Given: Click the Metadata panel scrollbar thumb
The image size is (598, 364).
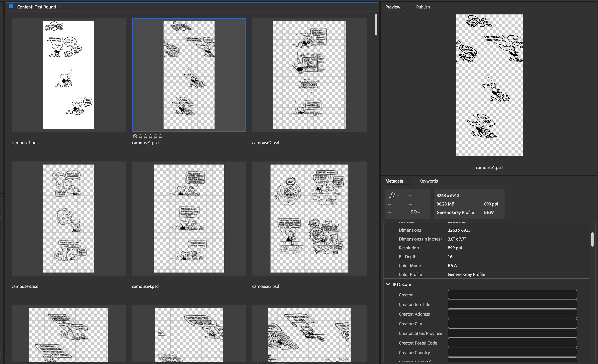Looking at the screenshot, I should click(592, 239).
